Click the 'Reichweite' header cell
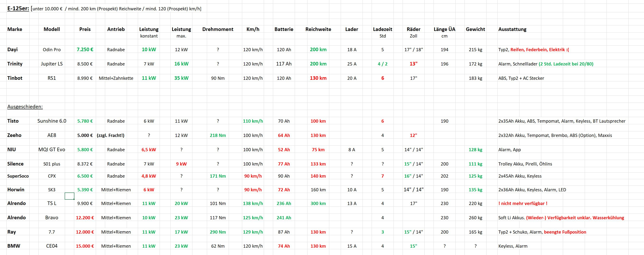 (x=318, y=29)
